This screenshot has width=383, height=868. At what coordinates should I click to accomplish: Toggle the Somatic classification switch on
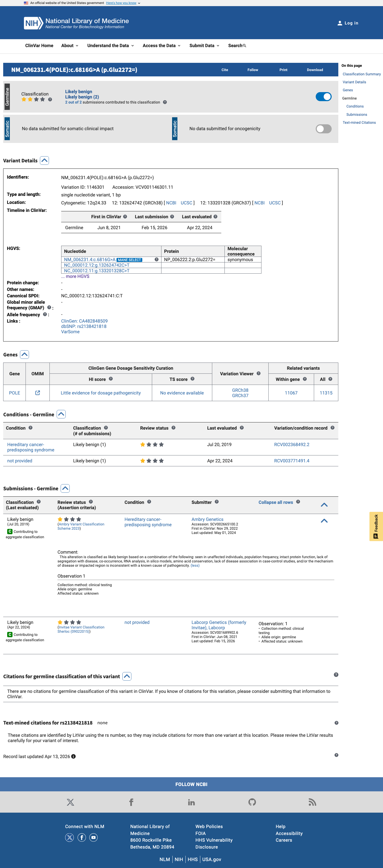coord(323,129)
